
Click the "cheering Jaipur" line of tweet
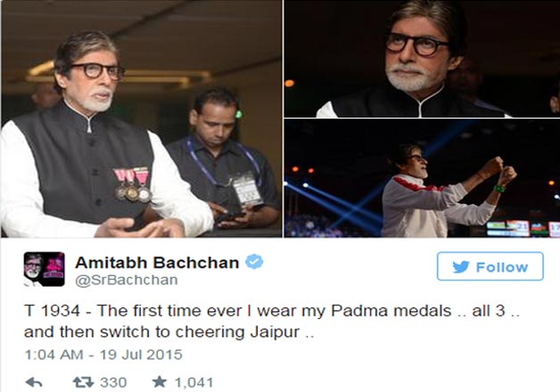click(x=169, y=332)
